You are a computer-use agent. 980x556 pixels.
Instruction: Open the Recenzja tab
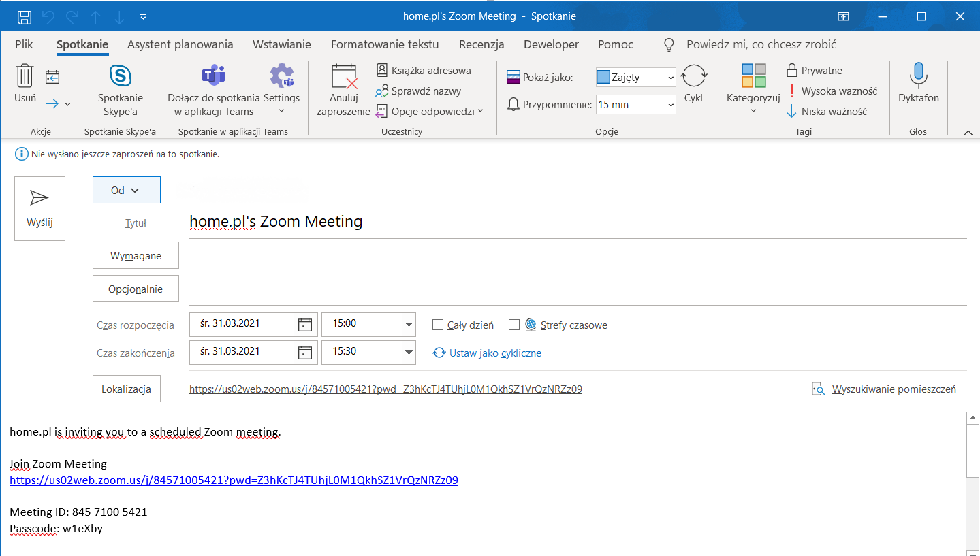pos(481,44)
